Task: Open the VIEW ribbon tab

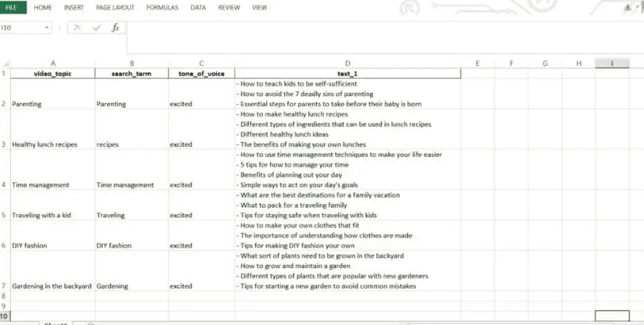Action: point(259,7)
